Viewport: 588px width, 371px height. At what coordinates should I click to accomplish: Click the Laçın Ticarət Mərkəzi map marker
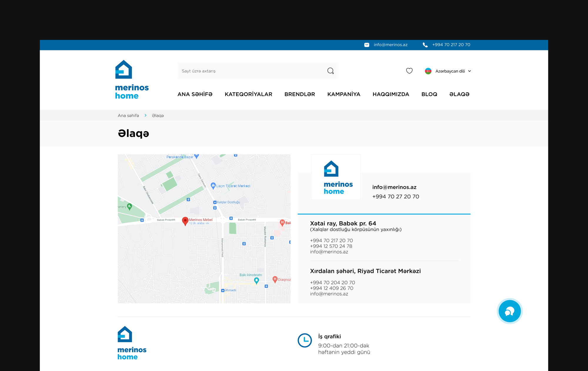[x=213, y=186]
